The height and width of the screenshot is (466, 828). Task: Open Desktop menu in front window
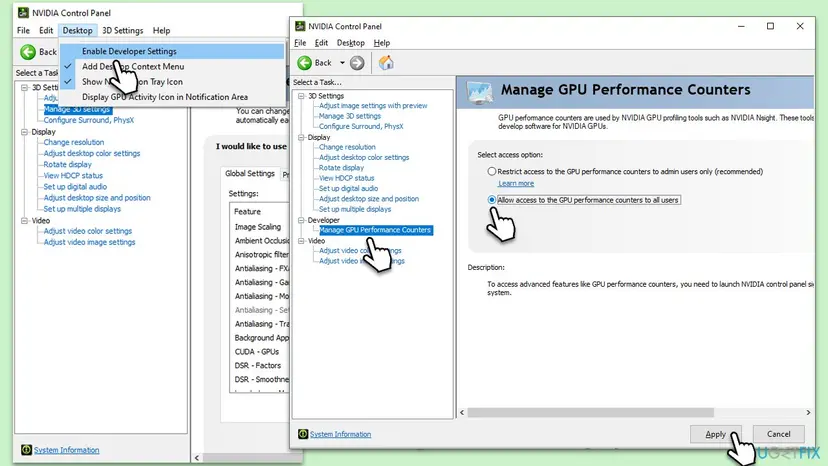coord(351,43)
